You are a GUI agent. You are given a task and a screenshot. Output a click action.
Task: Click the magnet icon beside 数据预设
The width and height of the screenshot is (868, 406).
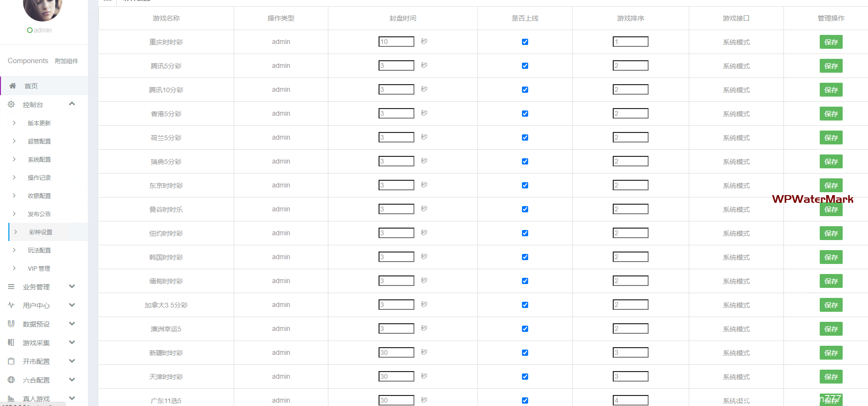11,324
